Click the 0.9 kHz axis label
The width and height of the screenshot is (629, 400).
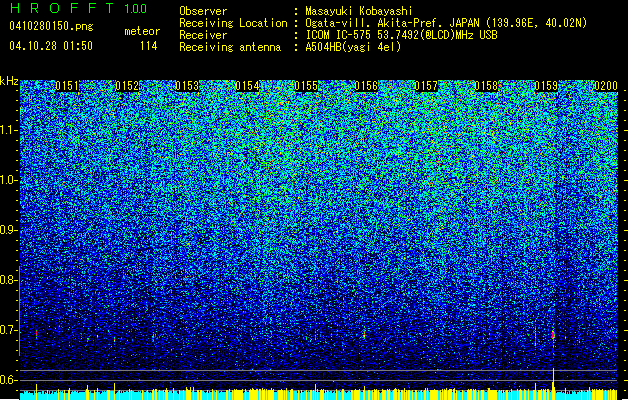click(9, 230)
